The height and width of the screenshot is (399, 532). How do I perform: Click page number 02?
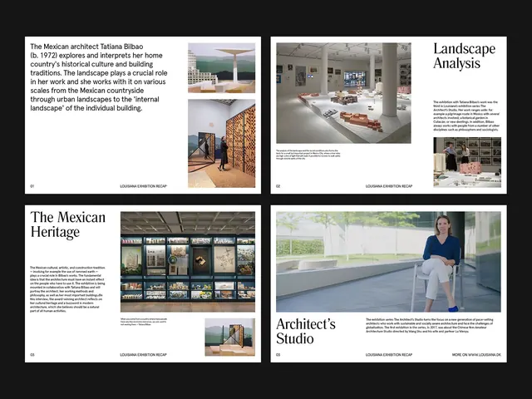pyautogui.click(x=278, y=186)
